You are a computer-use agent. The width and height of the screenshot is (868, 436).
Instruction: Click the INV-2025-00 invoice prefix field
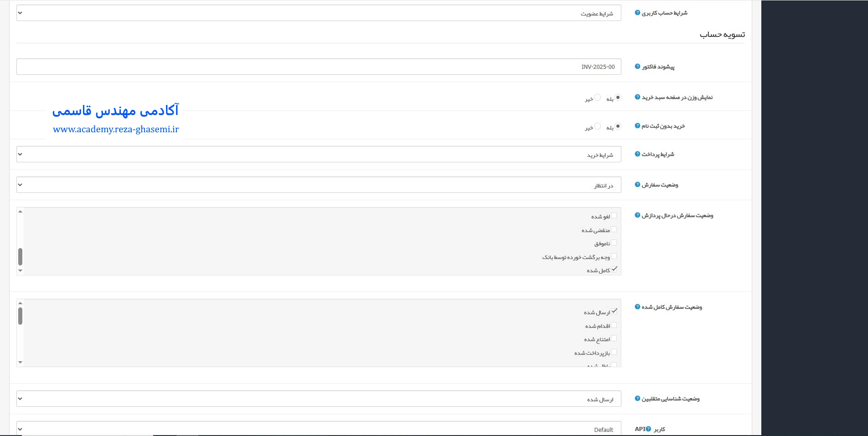(x=319, y=67)
